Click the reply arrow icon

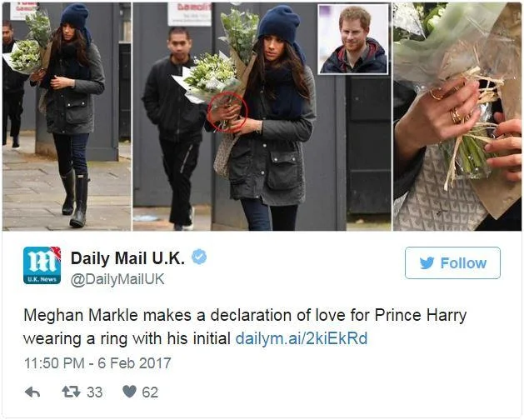[x=32, y=392]
